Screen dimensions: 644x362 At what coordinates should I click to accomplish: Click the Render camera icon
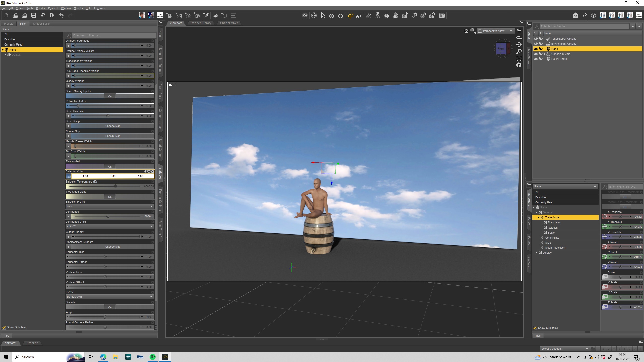[x=441, y=16]
